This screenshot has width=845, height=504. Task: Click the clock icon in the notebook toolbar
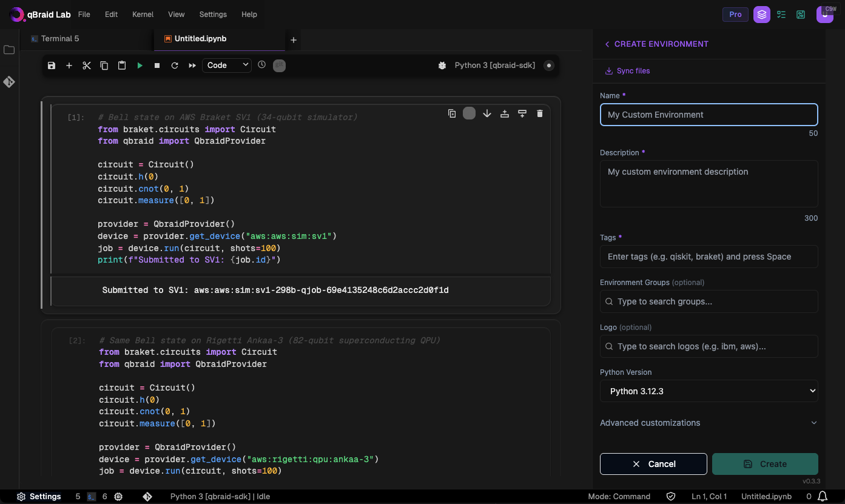tap(262, 64)
